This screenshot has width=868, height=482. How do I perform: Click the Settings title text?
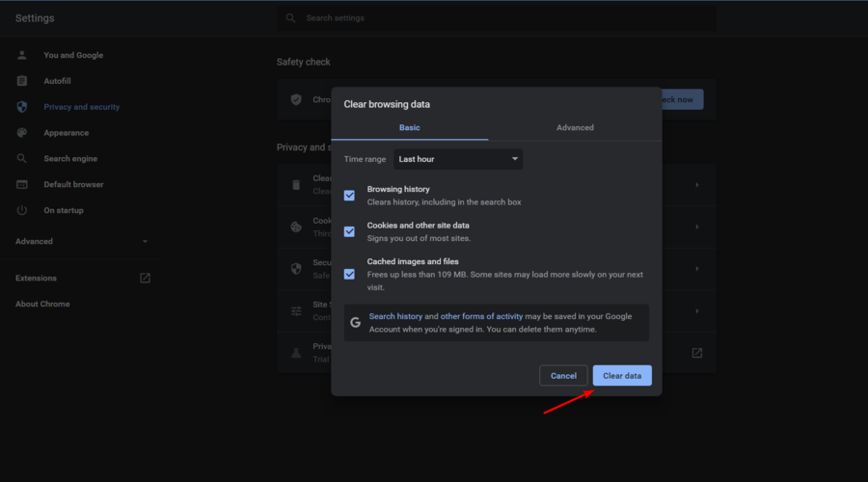coord(35,18)
